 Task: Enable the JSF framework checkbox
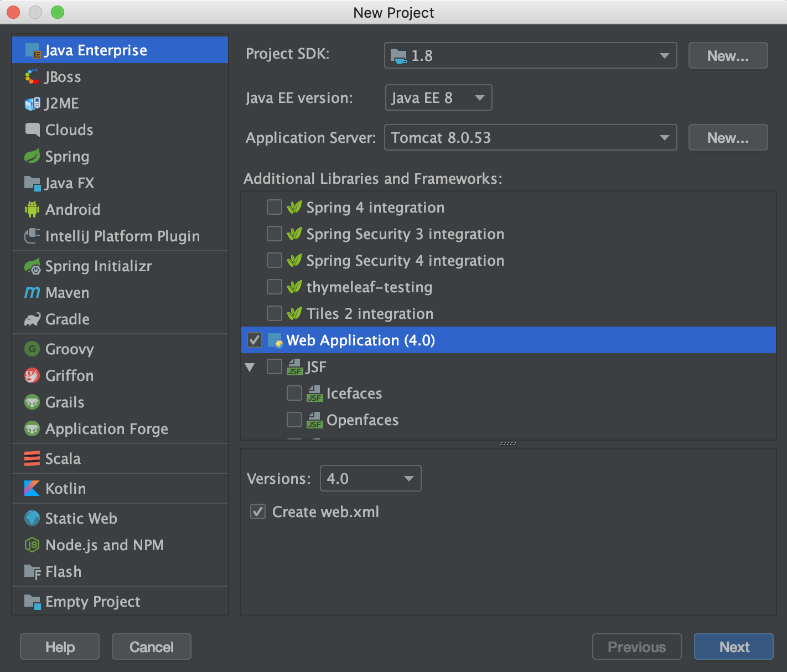275,366
